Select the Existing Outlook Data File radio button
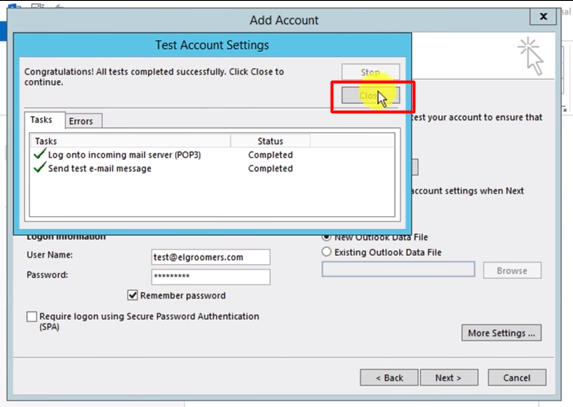Viewport: 573px width, 407px height. click(326, 252)
